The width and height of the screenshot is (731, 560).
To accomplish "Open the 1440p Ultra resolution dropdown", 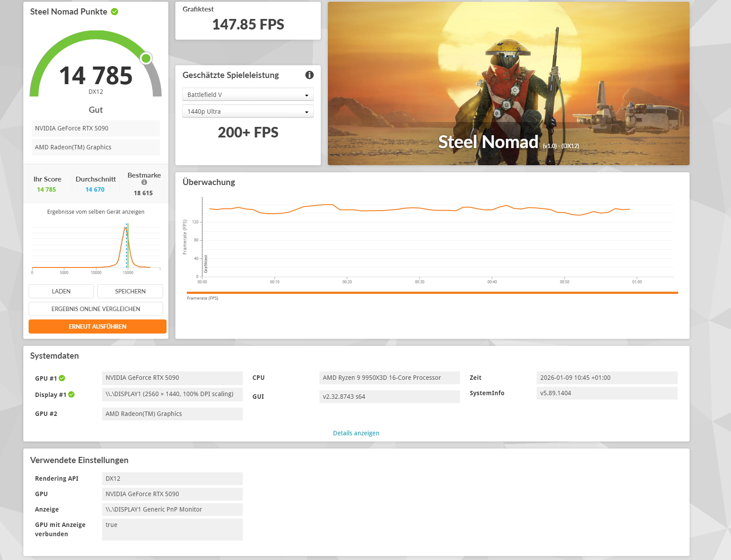I will pyautogui.click(x=248, y=111).
